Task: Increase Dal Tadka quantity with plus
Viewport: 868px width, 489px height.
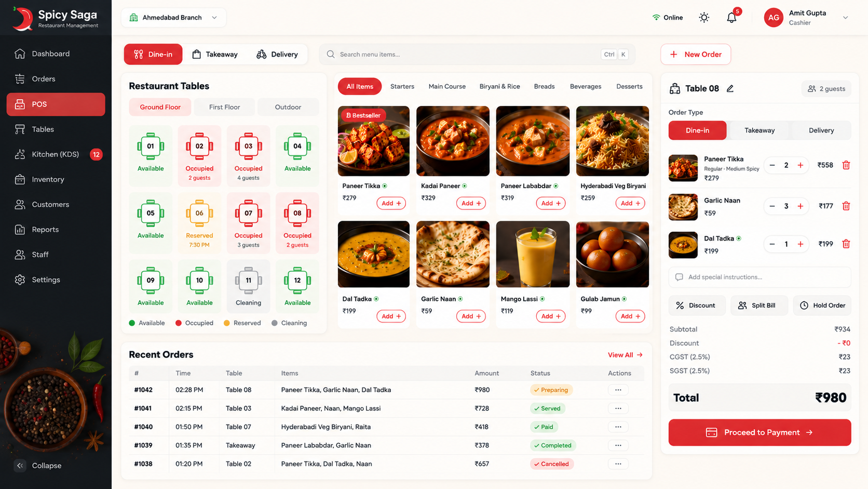Action: point(801,244)
